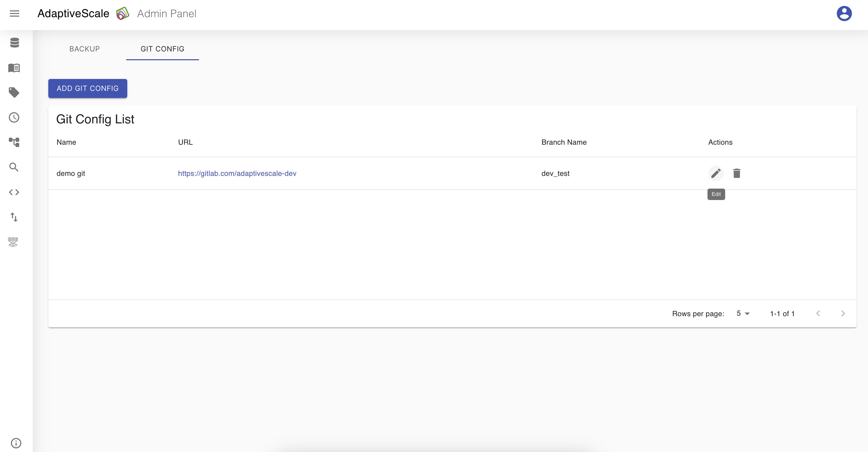Open the gitlab.com/adaptivescale-dev link
The image size is (868, 452).
click(237, 173)
